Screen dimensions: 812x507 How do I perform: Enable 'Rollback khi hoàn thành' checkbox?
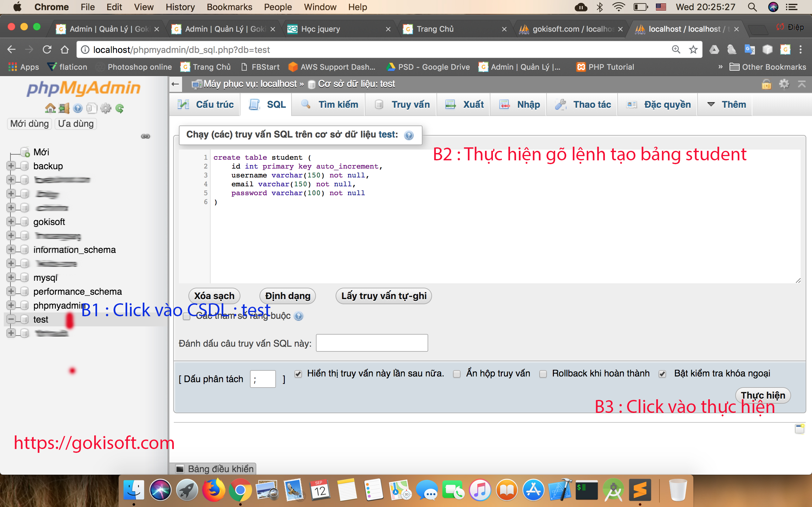[543, 374]
